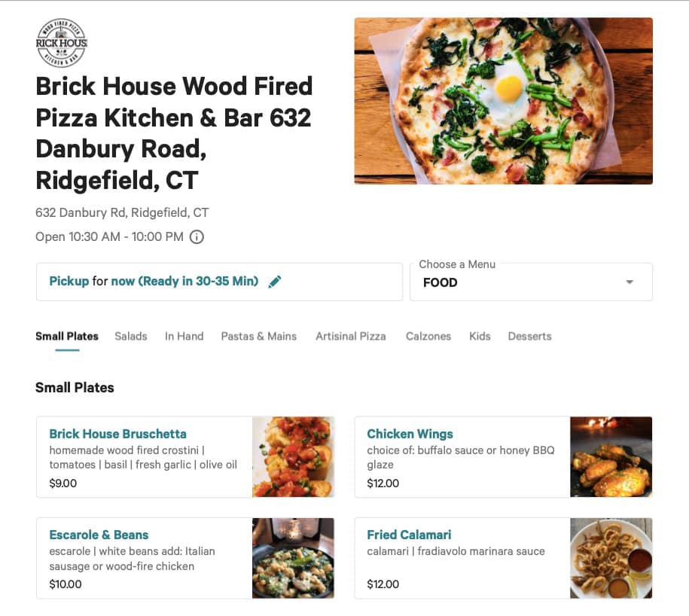Select the Artisinal Pizza tab
Screen dimensions: 689x616
(351, 337)
